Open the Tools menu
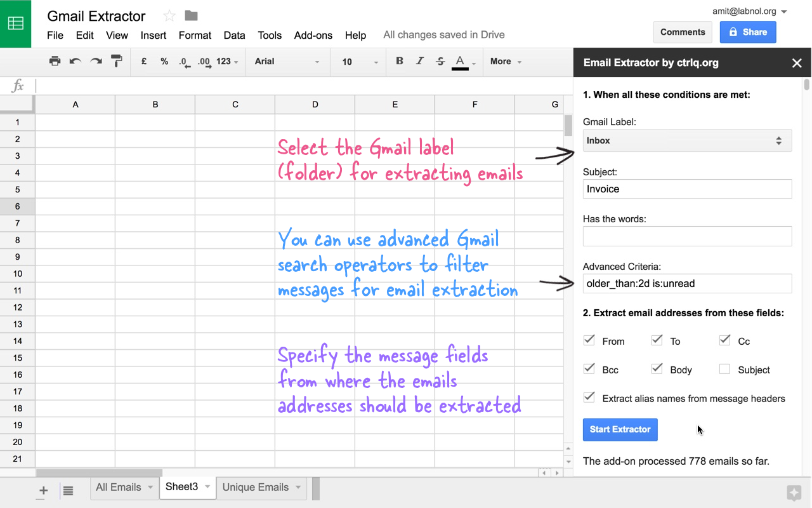Viewport: 812px width, 508px height. coord(270,36)
